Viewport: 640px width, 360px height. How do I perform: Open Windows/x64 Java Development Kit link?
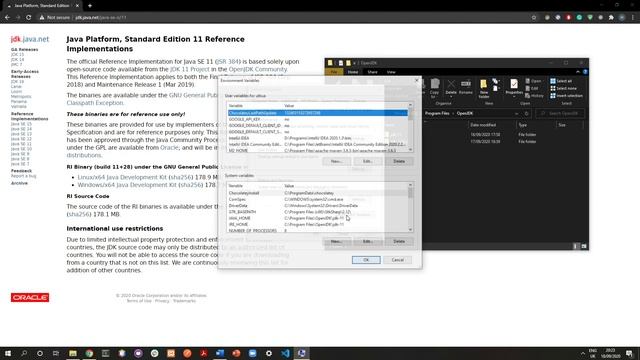coord(127,185)
